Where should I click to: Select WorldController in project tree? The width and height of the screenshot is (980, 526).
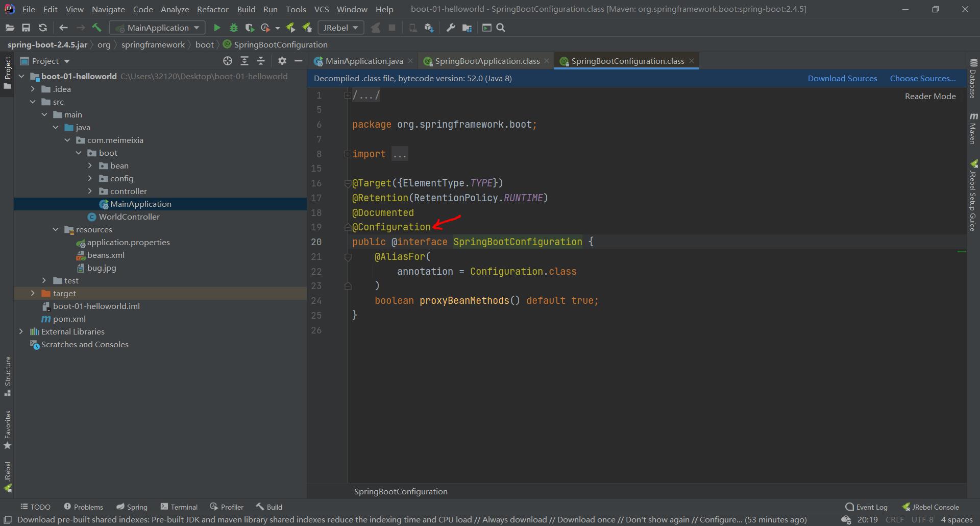point(129,217)
